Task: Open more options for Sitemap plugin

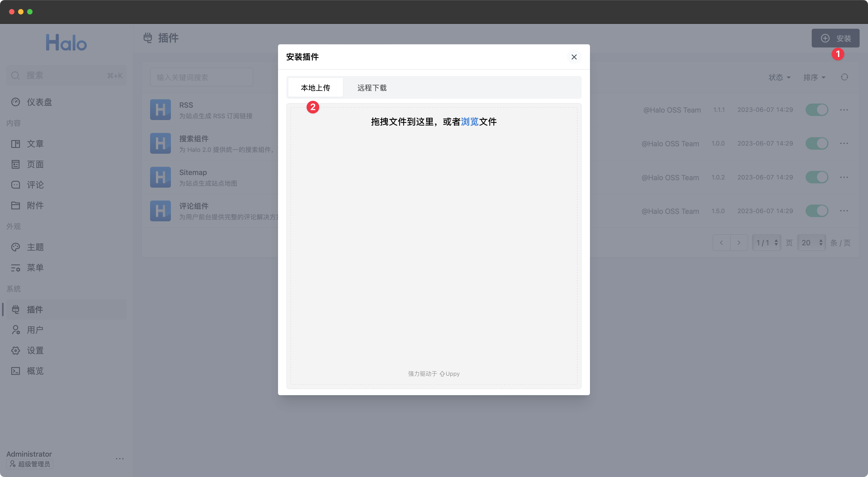Action: (844, 177)
